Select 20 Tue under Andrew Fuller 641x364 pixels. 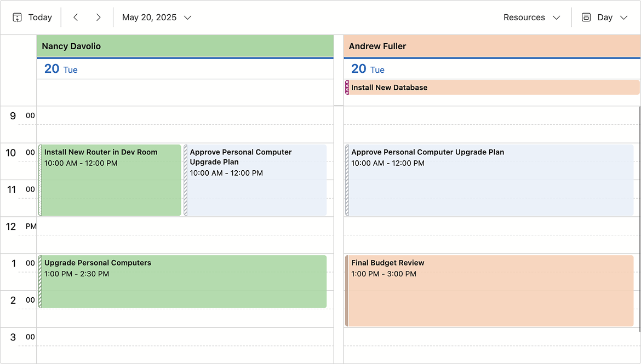(x=367, y=69)
